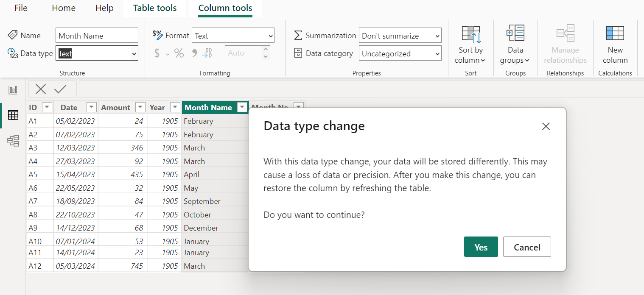Close the Data type change dialog
The width and height of the screenshot is (644, 295).
pos(546,126)
